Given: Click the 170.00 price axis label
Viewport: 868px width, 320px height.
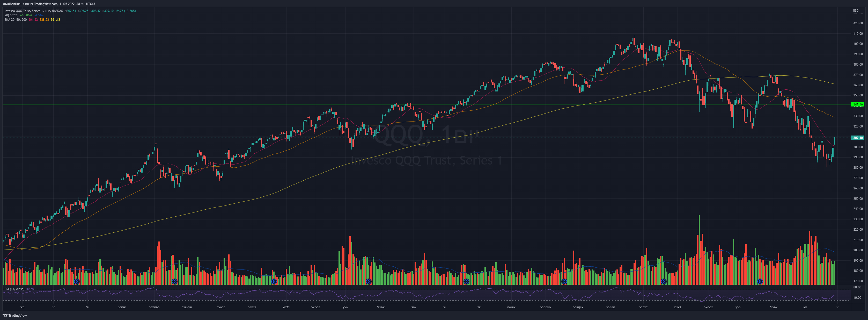Looking at the screenshot, I should click(858, 281).
